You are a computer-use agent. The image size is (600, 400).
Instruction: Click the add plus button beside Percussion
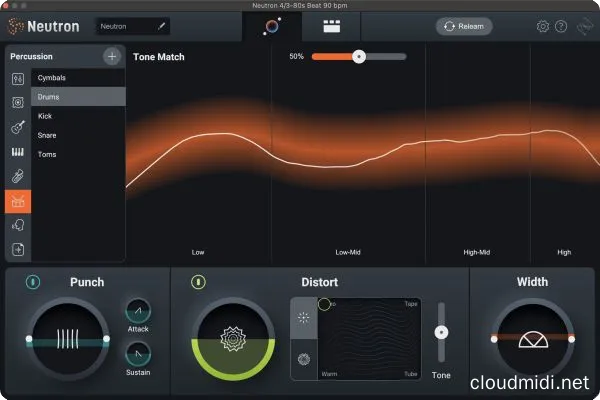click(x=112, y=57)
